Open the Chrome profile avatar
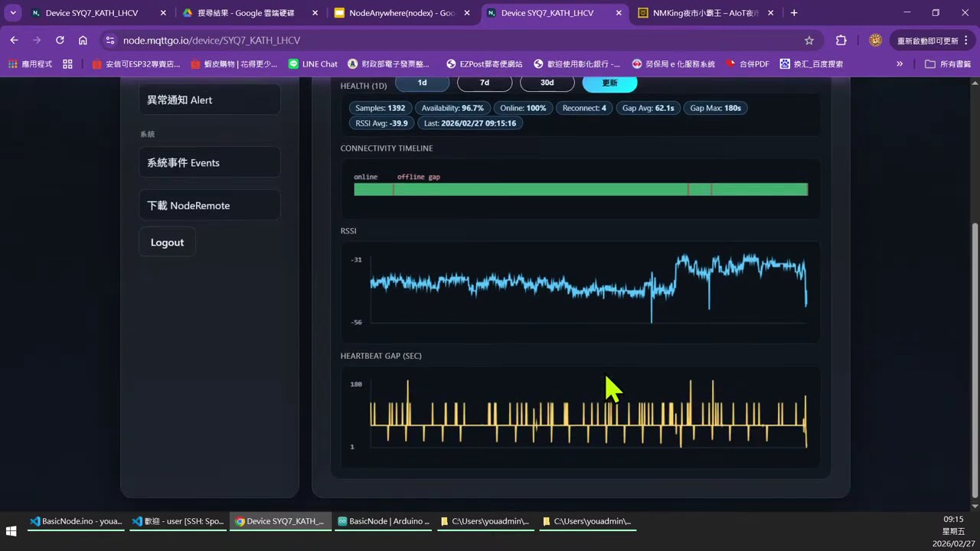The height and width of the screenshot is (551, 980). [876, 41]
